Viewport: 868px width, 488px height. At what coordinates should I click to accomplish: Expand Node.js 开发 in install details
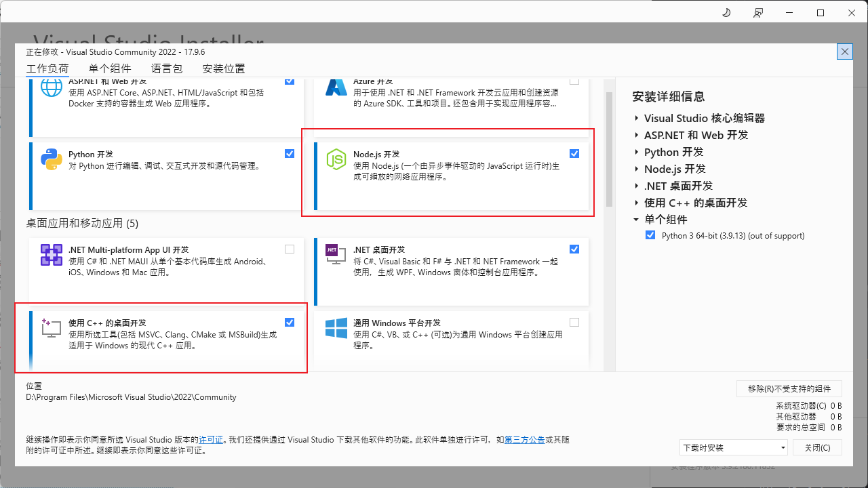coord(637,169)
